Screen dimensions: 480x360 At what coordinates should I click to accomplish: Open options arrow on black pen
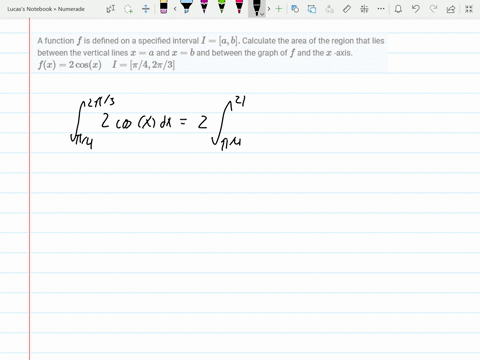[262, 14]
